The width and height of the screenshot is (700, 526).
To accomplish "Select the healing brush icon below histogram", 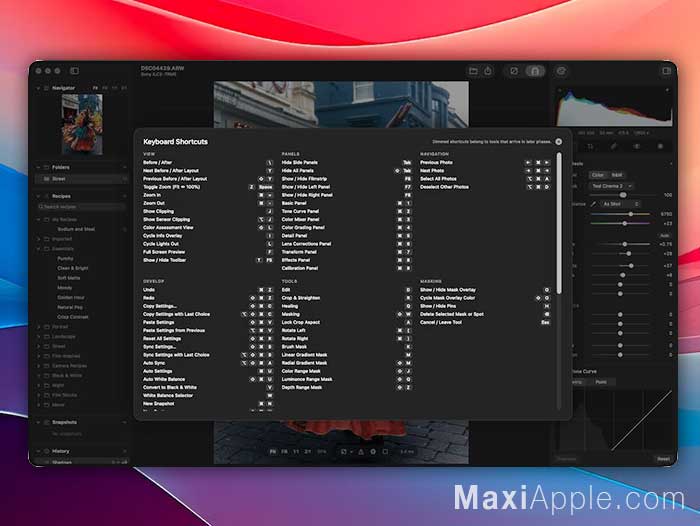I will coord(614,146).
